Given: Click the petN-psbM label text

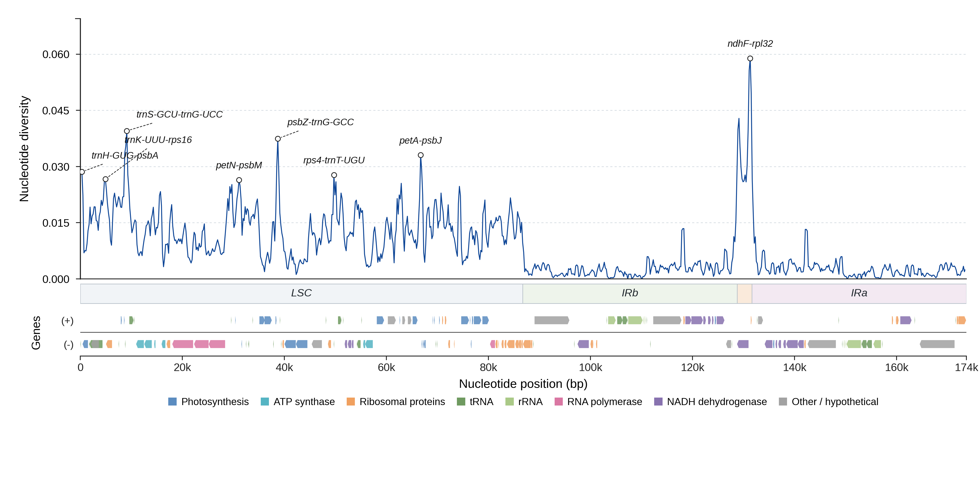Looking at the screenshot, I should (x=239, y=165).
